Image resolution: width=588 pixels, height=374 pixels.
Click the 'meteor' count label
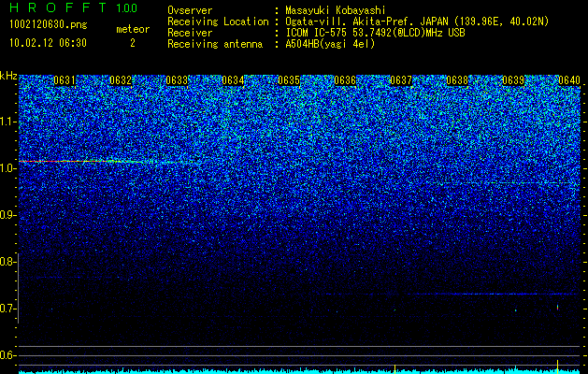tap(133, 29)
